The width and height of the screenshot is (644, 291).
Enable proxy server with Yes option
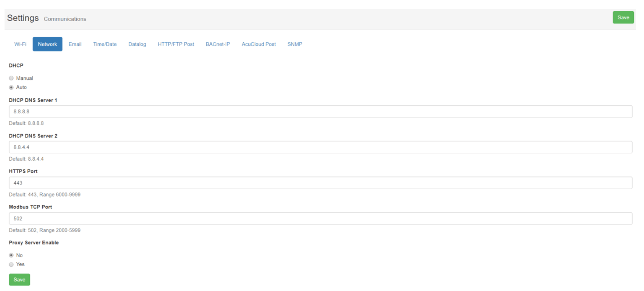point(11,265)
